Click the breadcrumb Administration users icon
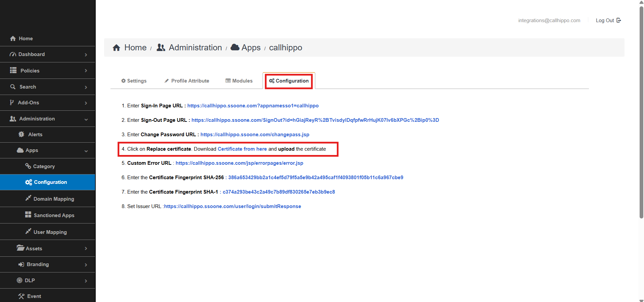The height and width of the screenshot is (302, 644). click(x=161, y=48)
